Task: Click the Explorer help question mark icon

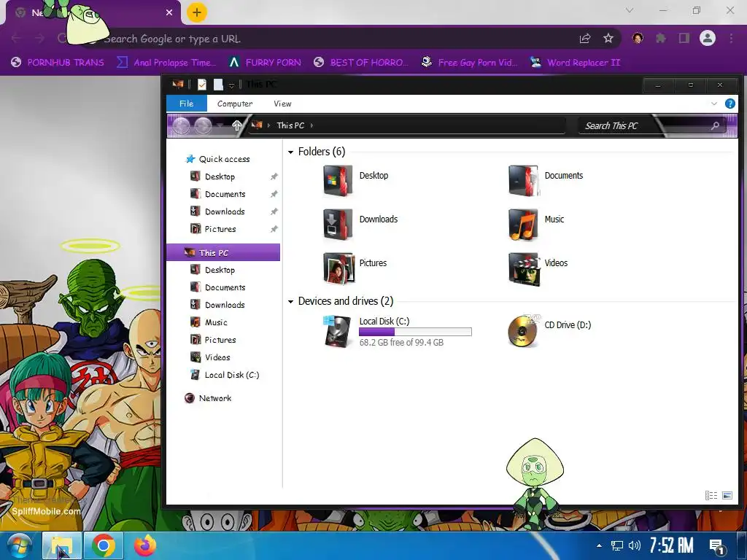Action: pyautogui.click(x=729, y=104)
